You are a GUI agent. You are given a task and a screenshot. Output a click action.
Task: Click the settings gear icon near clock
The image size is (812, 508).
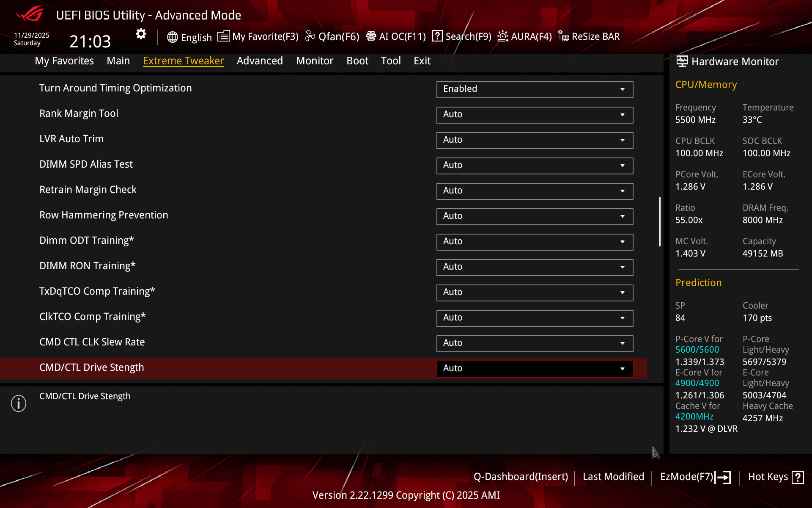click(141, 34)
